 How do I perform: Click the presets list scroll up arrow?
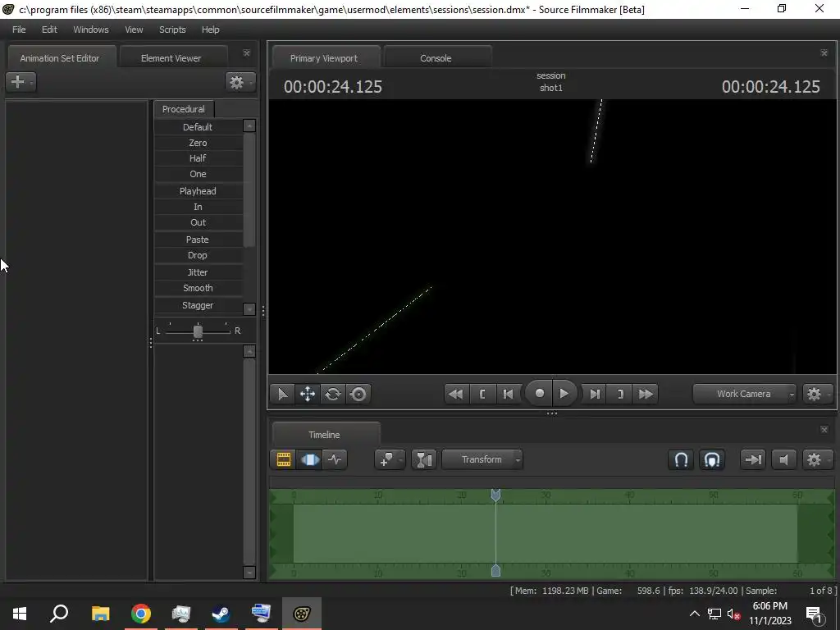pos(249,126)
